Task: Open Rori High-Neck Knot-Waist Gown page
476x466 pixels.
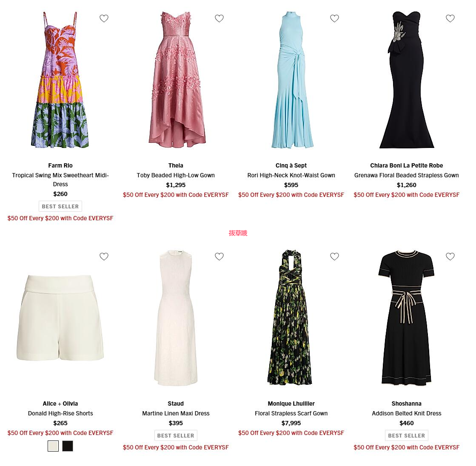Action: point(291,175)
